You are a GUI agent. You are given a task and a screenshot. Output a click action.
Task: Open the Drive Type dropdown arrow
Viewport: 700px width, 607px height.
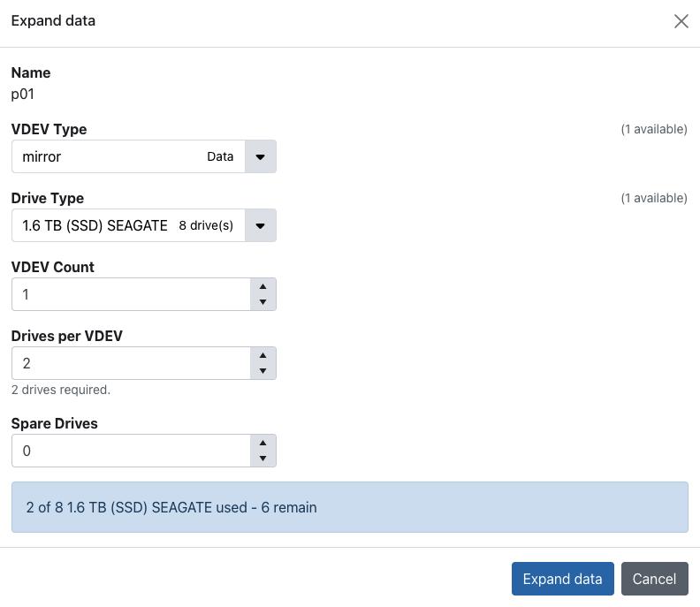[260, 225]
